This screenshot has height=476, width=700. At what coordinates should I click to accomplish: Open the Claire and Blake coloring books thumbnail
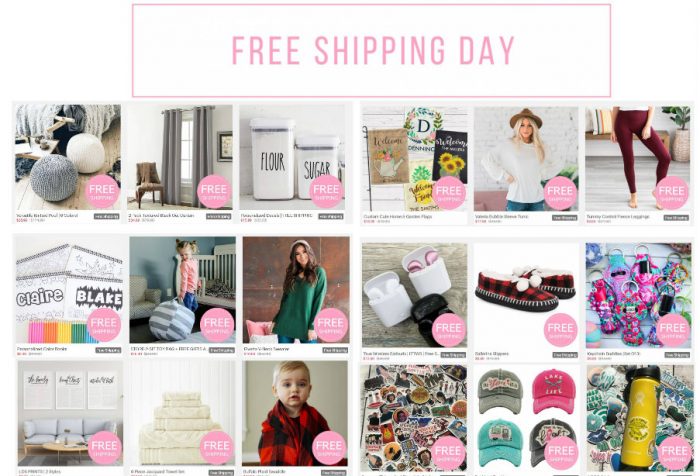pyautogui.click(x=69, y=290)
